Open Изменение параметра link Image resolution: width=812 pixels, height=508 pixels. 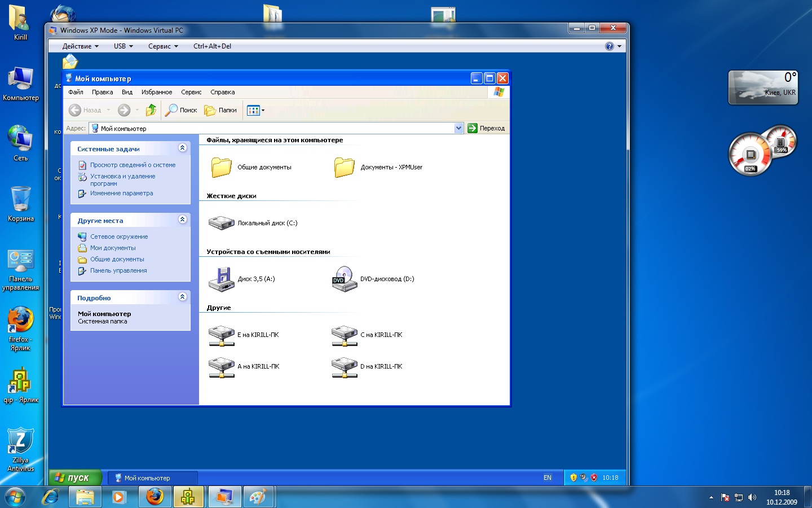click(x=121, y=193)
